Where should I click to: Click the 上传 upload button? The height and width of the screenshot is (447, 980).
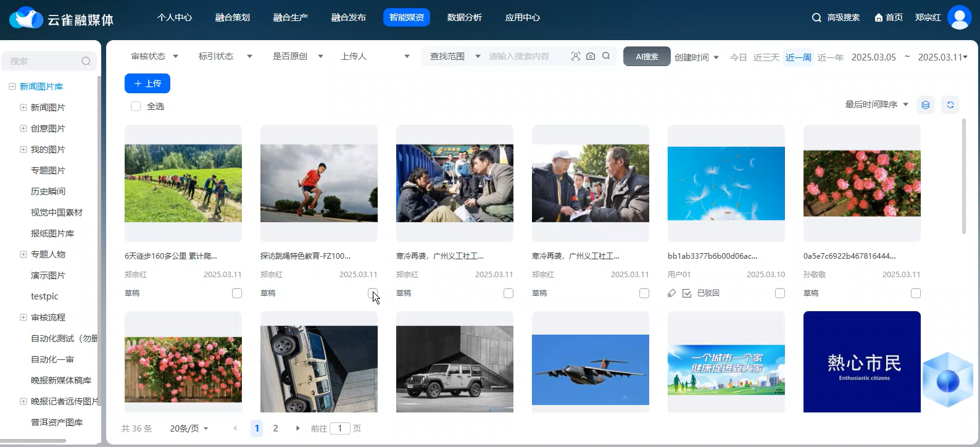coord(147,83)
